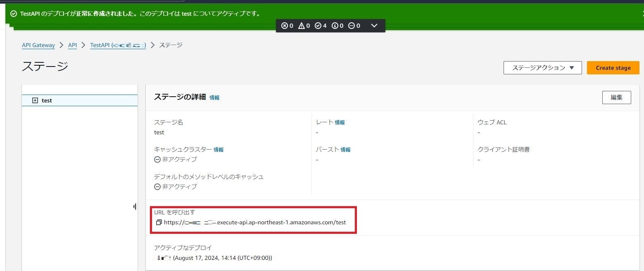Click 非アクティブ under キャッシュクラスター
The height and width of the screenshot is (271, 644).
(x=176, y=159)
